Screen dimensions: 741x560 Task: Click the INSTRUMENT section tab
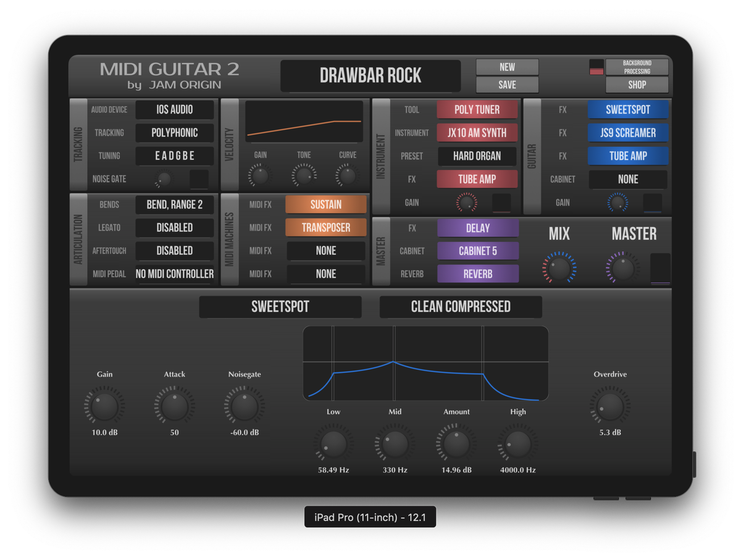pyautogui.click(x=381, y=156)
